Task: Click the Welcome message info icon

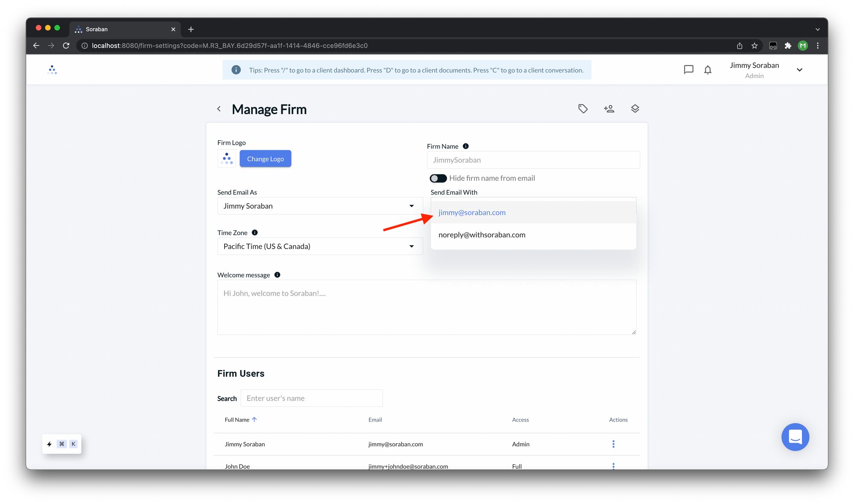Action: coord(278,275)
